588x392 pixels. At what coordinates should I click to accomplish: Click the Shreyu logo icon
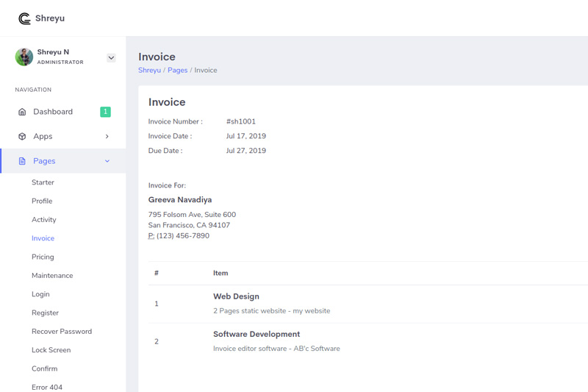click(x=24, y=18)
